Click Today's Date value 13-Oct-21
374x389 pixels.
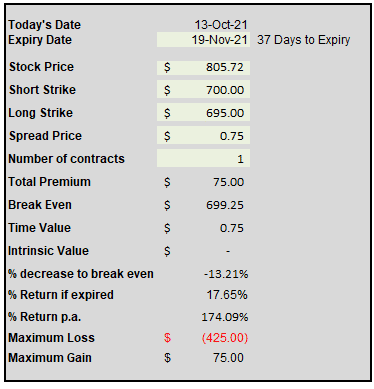(x=221, y=25)
